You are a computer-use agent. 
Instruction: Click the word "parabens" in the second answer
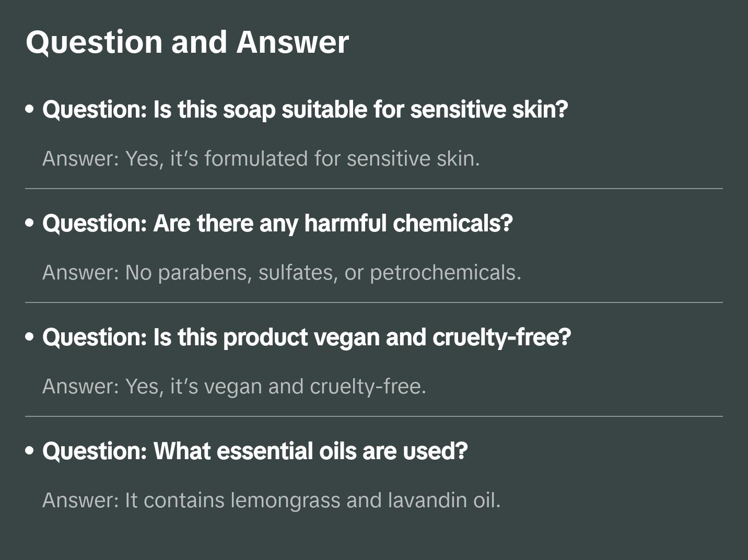tap(202, 273)
